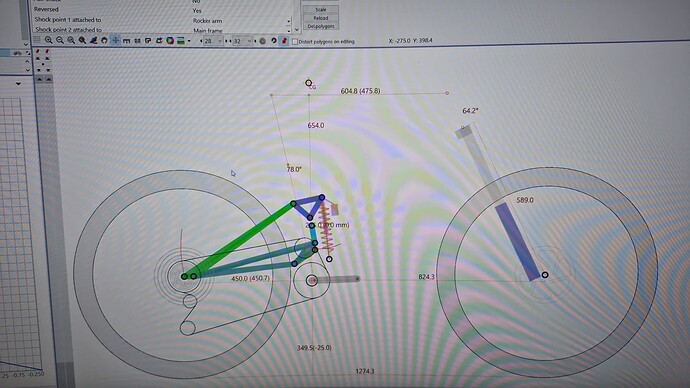The width and height of the screenshot is (690, 388).
Task: Select the pan crosshair tool
Action: pos(115,40)
